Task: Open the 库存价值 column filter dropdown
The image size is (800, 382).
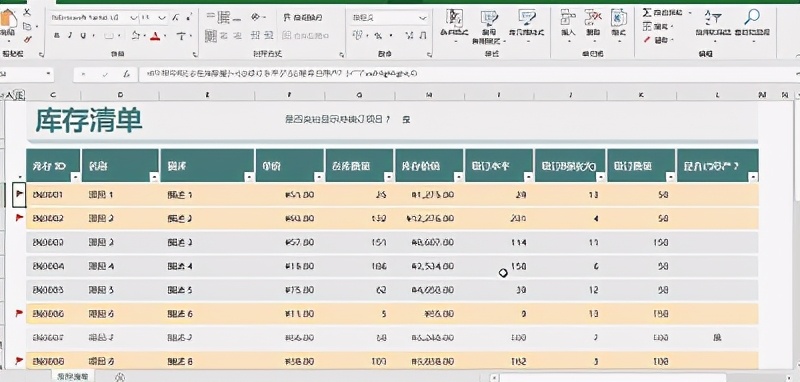Action: click(459, 177)
